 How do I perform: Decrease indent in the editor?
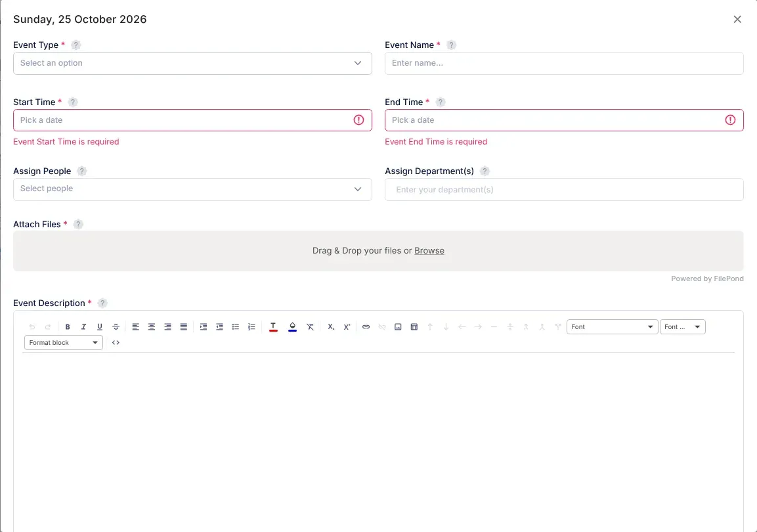click(x=219, y=327)
